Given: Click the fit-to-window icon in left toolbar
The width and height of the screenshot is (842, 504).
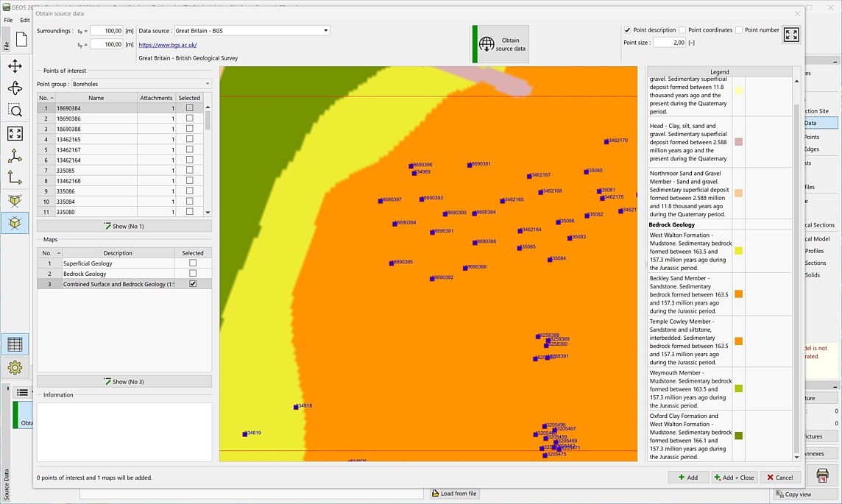Looking at the screenshot, I should [x=15, y=133].
